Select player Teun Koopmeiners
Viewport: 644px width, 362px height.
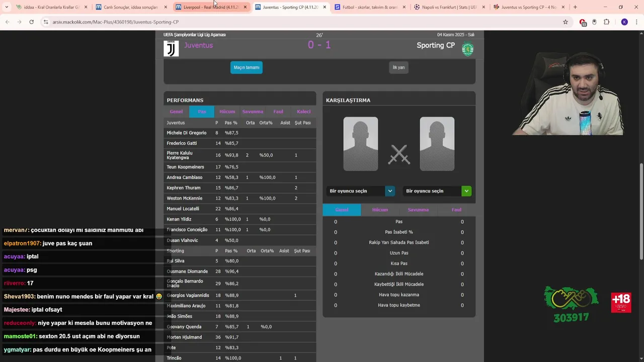tap(185, 167)
